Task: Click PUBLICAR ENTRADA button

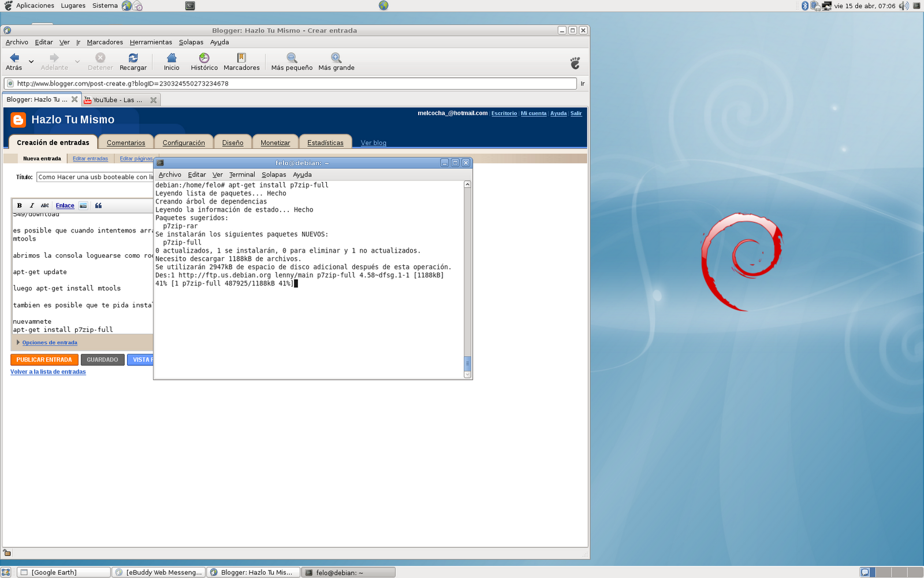Action: click(44, 360)
